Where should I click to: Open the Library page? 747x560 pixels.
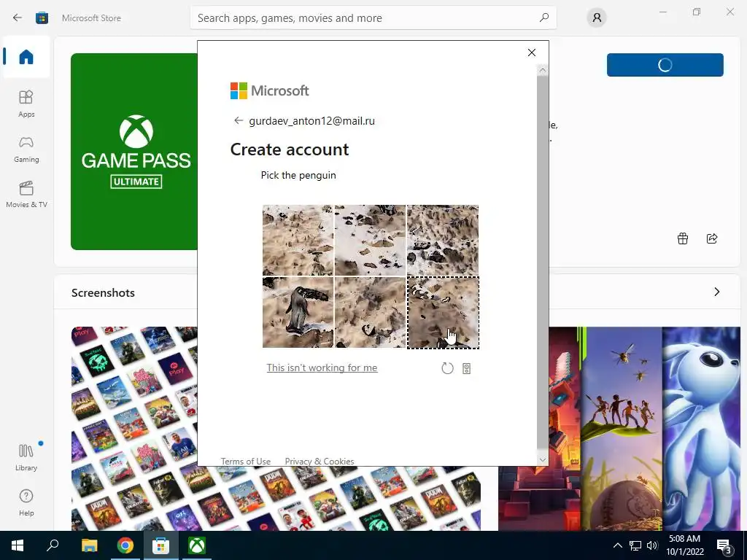26,457
